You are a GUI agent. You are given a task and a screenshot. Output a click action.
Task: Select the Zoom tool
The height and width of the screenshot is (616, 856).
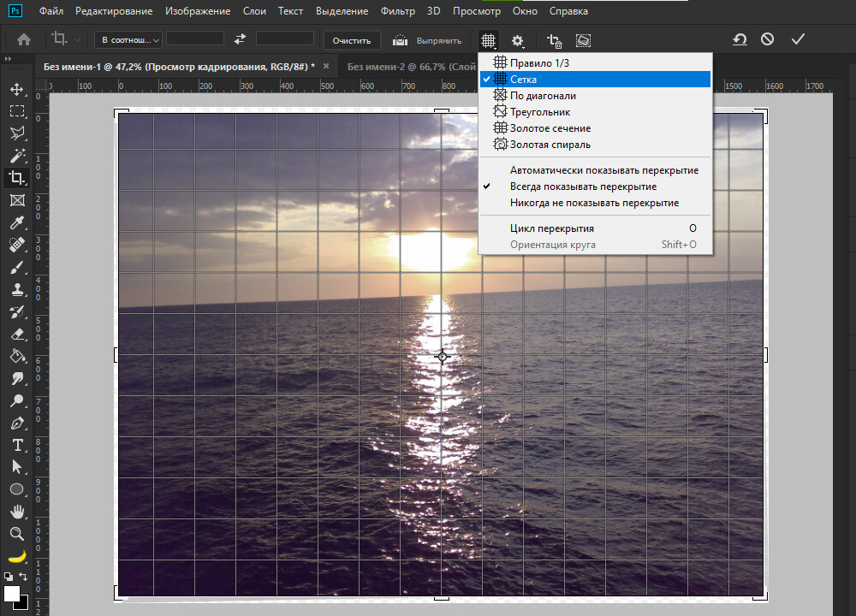pyautogui.click(x=16, y=534)
